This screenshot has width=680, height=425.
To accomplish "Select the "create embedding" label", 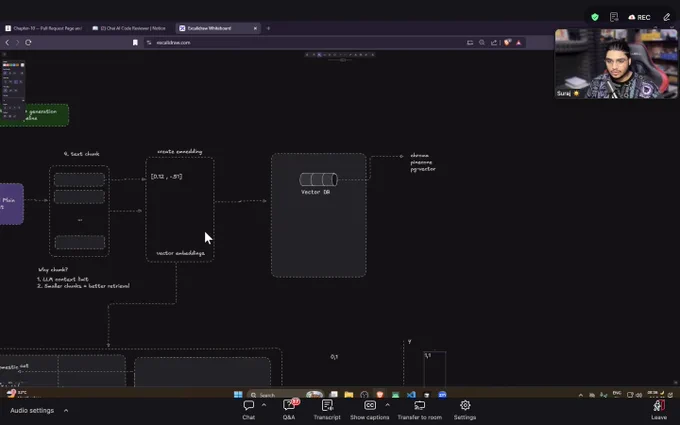I will 180,152.
